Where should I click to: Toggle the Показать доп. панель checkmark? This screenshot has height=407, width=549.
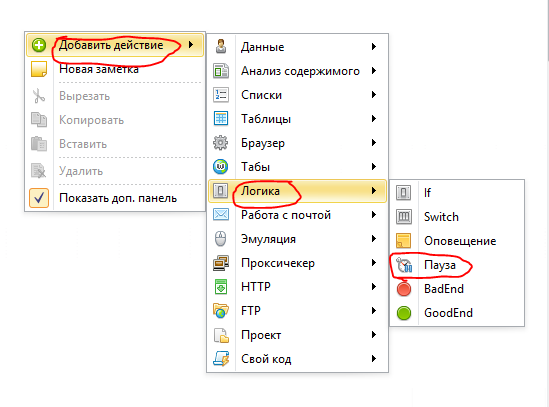point(39,198)
